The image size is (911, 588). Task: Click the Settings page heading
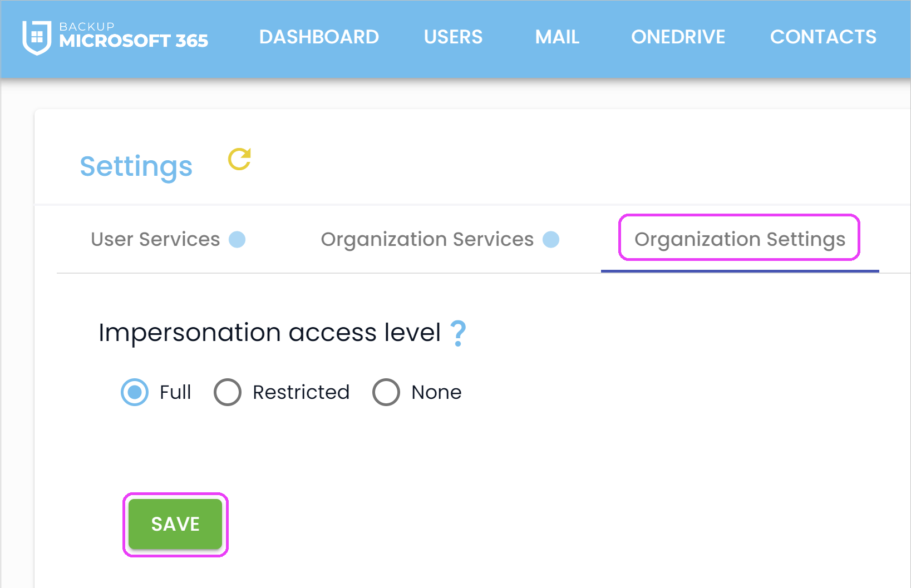tap(136, 166)
